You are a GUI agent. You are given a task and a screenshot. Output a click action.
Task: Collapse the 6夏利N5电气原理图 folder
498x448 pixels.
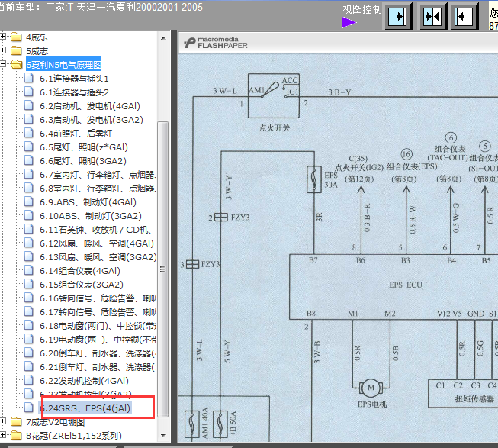pos(3,64)
